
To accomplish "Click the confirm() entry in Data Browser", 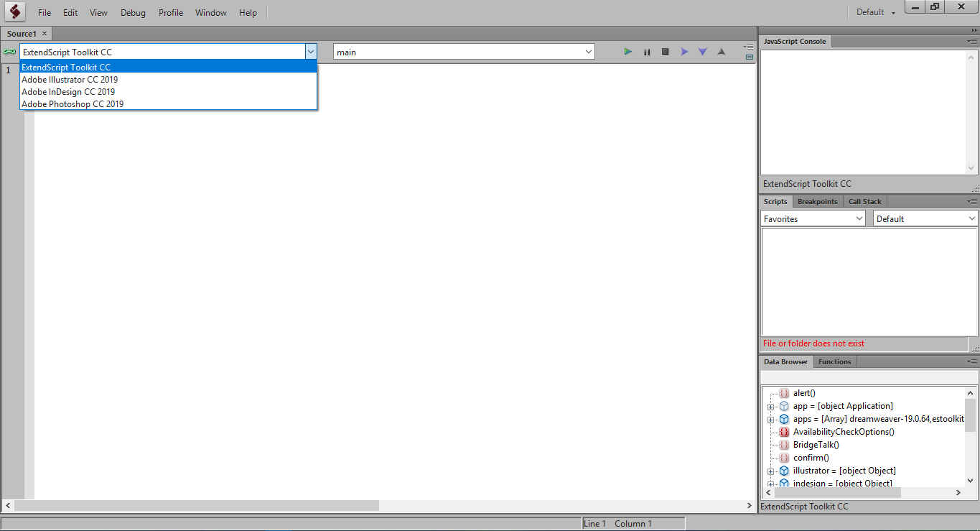I will pyautogui.click(x=811, y=458).
